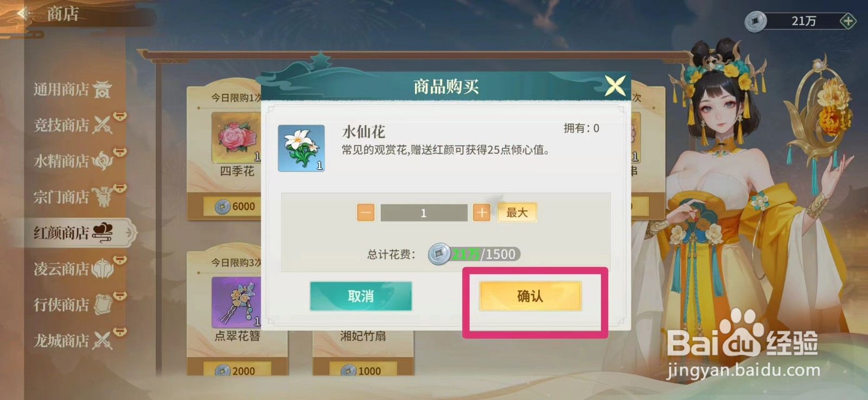Switch to the 竞技商店 tab
The image size is (868, 400).
pos(73,125)
